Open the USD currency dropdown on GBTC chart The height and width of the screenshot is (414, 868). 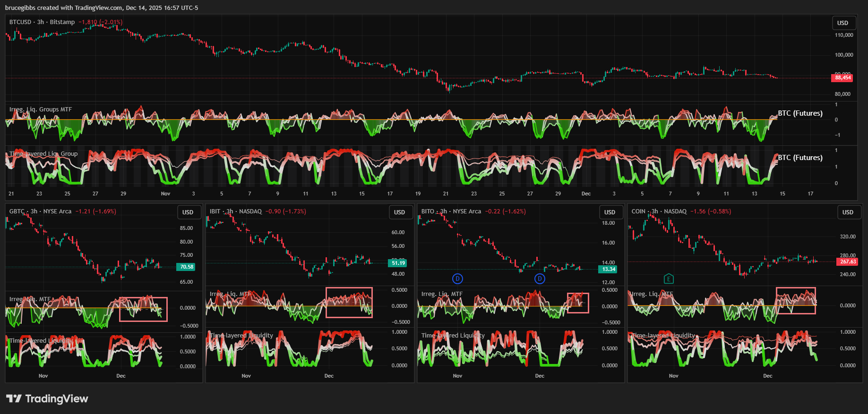(188, 212)
